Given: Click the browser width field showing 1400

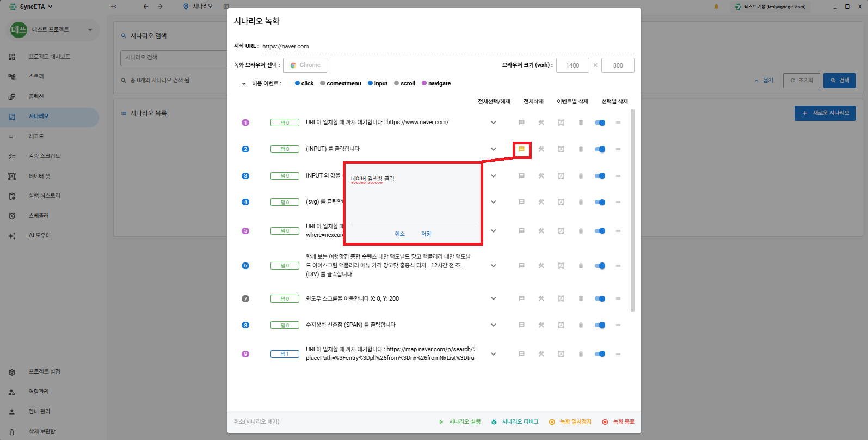Looking at the screenshot, I should tap(573, 65).
